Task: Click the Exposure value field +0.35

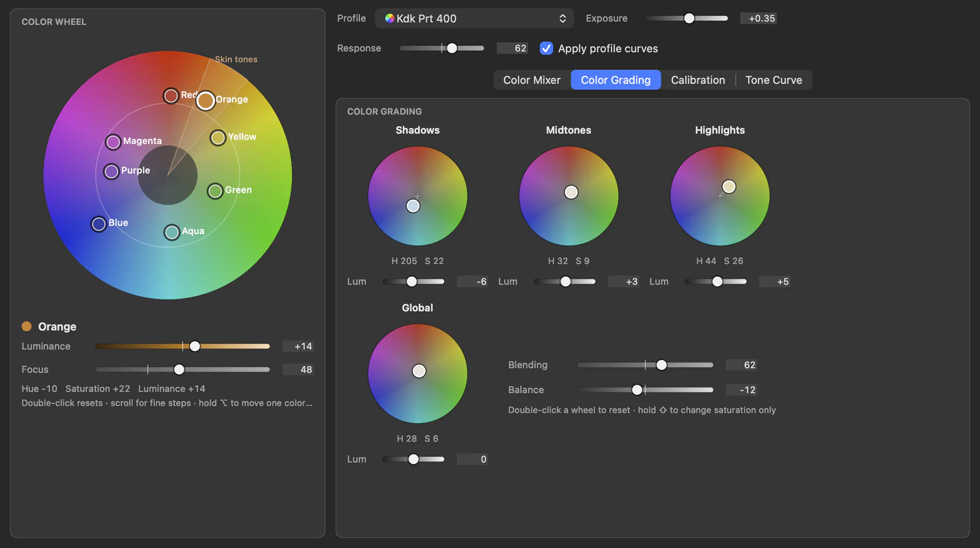Action: [x=758, y=18]
